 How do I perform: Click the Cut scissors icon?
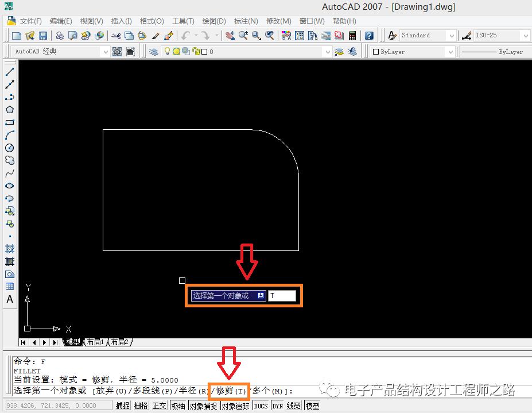pos(116,35)
